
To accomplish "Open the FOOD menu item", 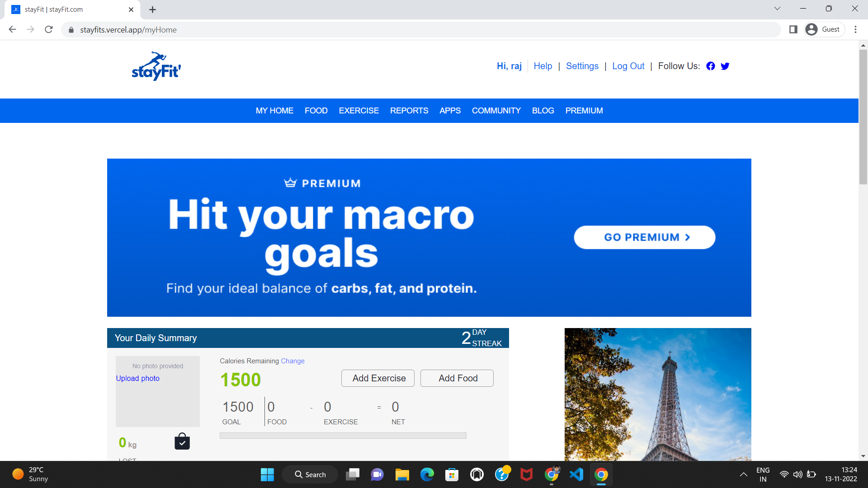I will click(316, 111).
